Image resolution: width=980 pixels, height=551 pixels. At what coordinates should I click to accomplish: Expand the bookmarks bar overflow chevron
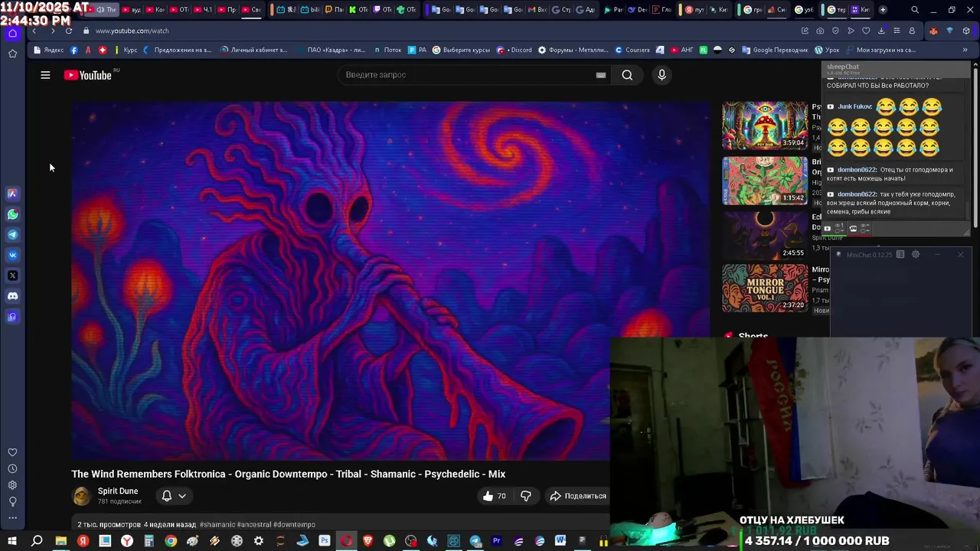pyautogui.click(x=965, y=50)
